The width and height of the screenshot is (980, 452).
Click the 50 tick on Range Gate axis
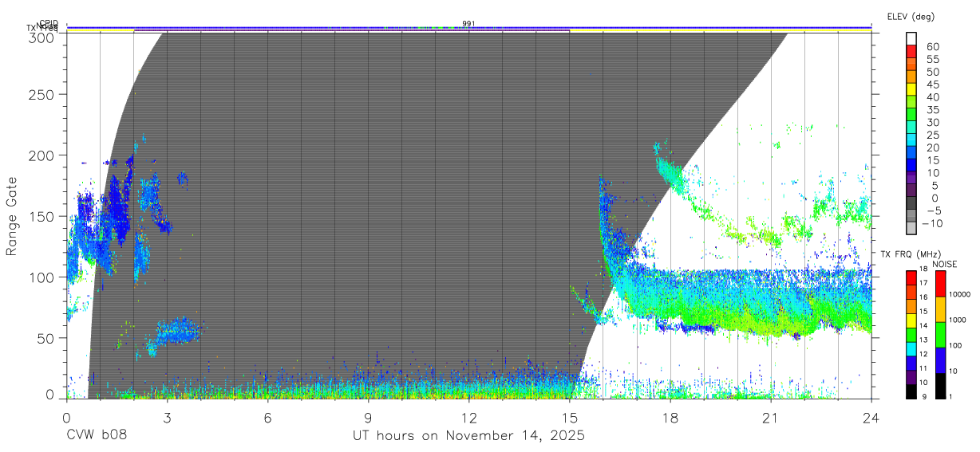point(46,338)
